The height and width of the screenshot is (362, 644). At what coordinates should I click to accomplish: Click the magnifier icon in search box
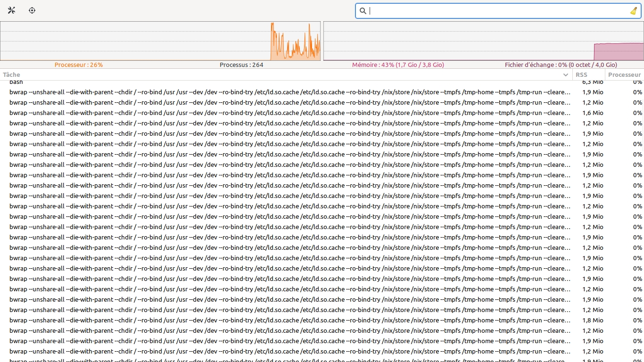click(363, 11)
